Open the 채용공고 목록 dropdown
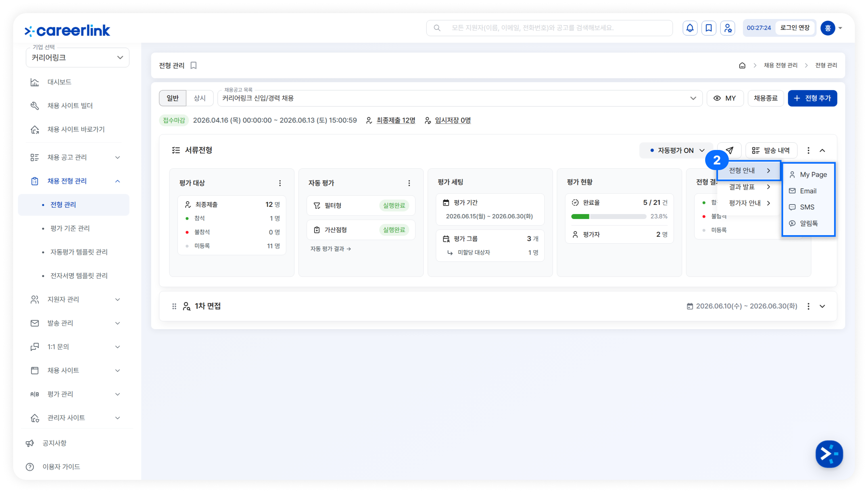Image resolution: width=868 pixels, height=493 pixels. [x=460, y=98]
